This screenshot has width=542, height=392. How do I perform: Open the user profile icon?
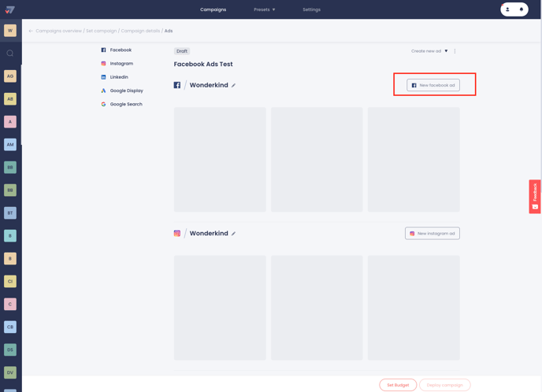coord(507,9)
